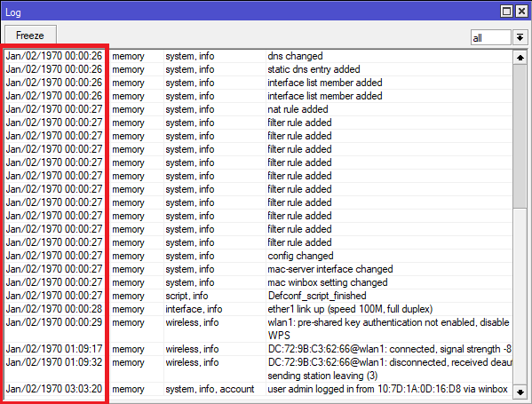Viewport: 532px width, 404px height.
Task: Select the 'user admin logged in' entry
Action: pyautogui.click(x=258, y=389)
